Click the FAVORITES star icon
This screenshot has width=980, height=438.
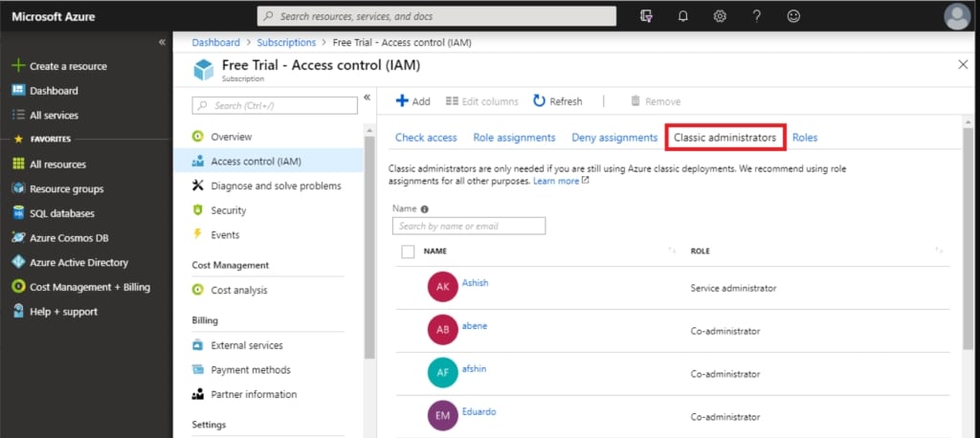coord(18,139)
